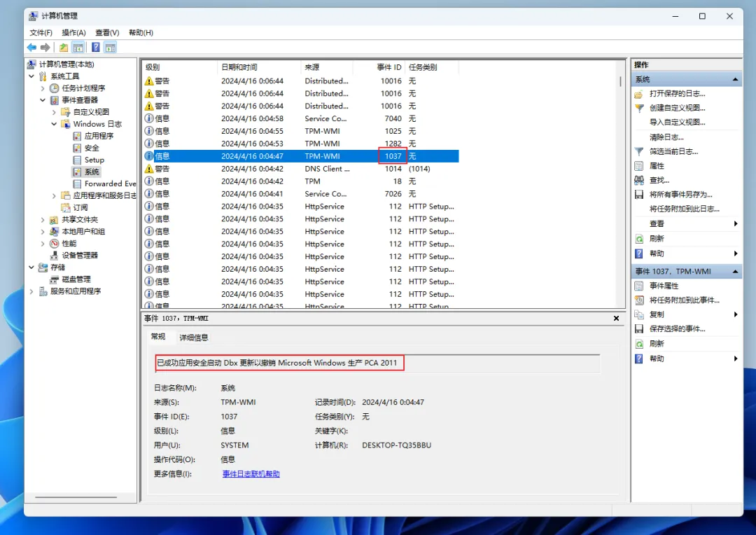Click the up-one-level folder toolbar icon
The height and width of the screenshot is (535, 756).
pyautogui.click(x=64, y=48)
